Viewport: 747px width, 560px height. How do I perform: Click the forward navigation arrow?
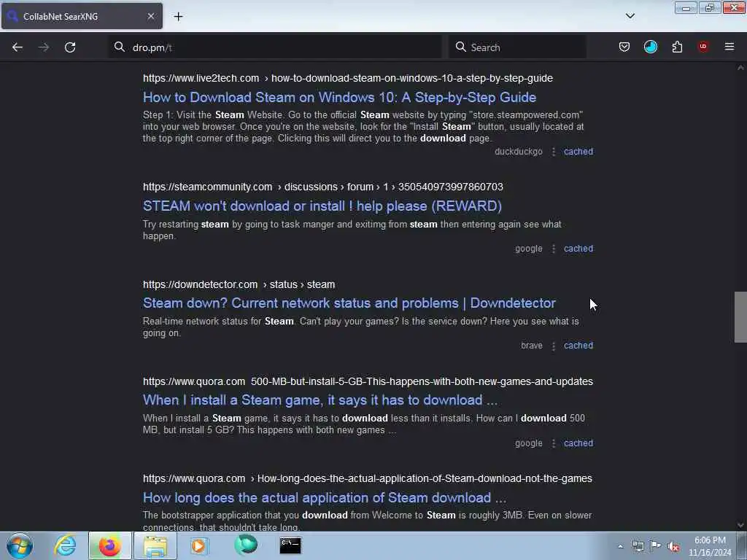(43, 47)
